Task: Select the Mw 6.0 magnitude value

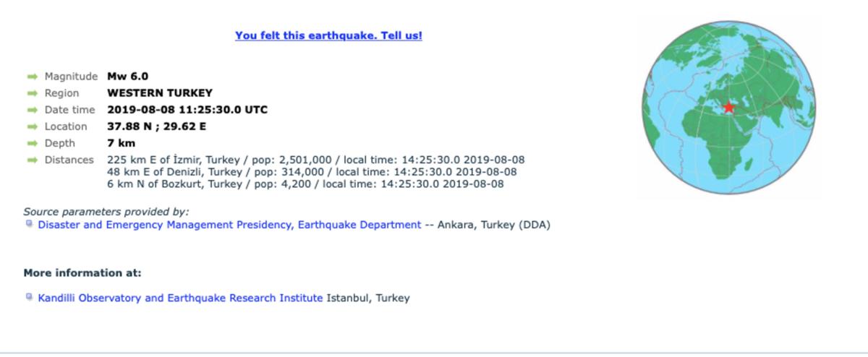Action: point(128,76)
